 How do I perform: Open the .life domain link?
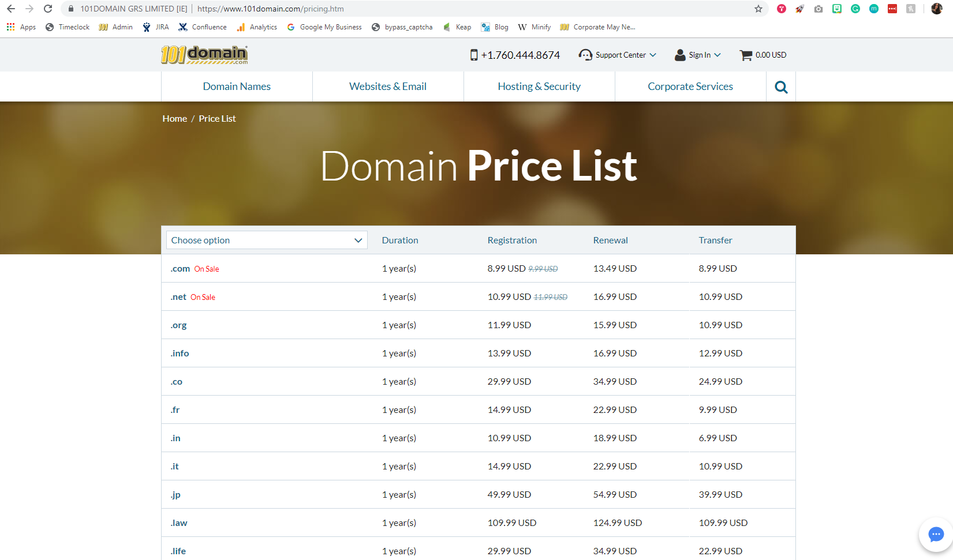178,551
